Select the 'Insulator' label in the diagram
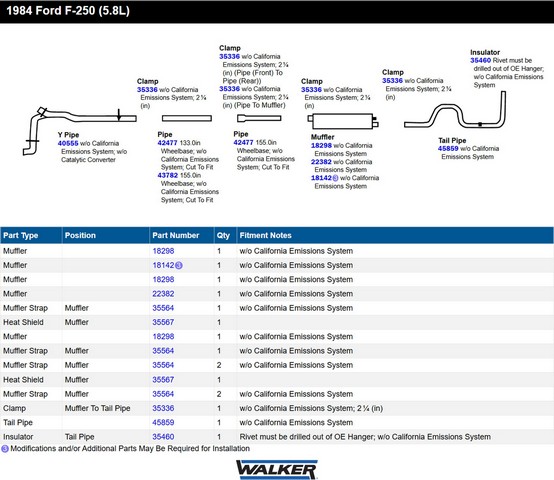 point(485,52)
